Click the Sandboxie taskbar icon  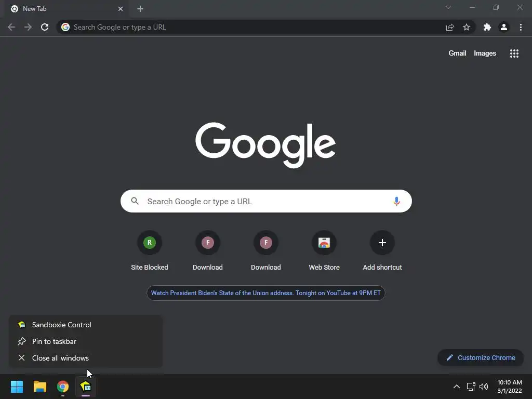pyautogui.click(x=86, y=387)
